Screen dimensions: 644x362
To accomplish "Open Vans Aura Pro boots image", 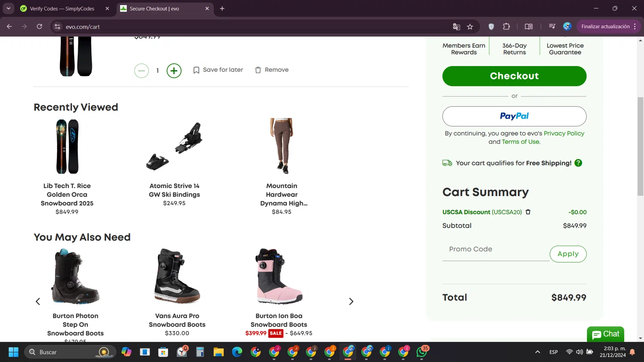I will [x=177, y=276].
